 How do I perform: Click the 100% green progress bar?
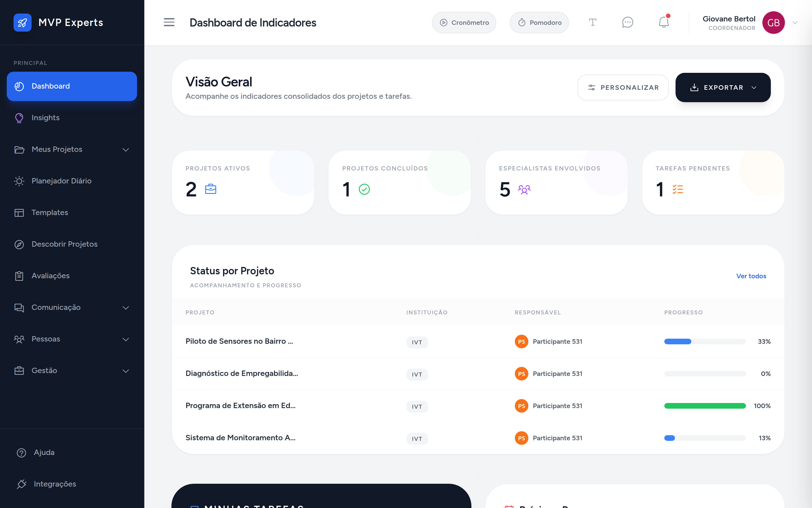[x=705, y=406]
